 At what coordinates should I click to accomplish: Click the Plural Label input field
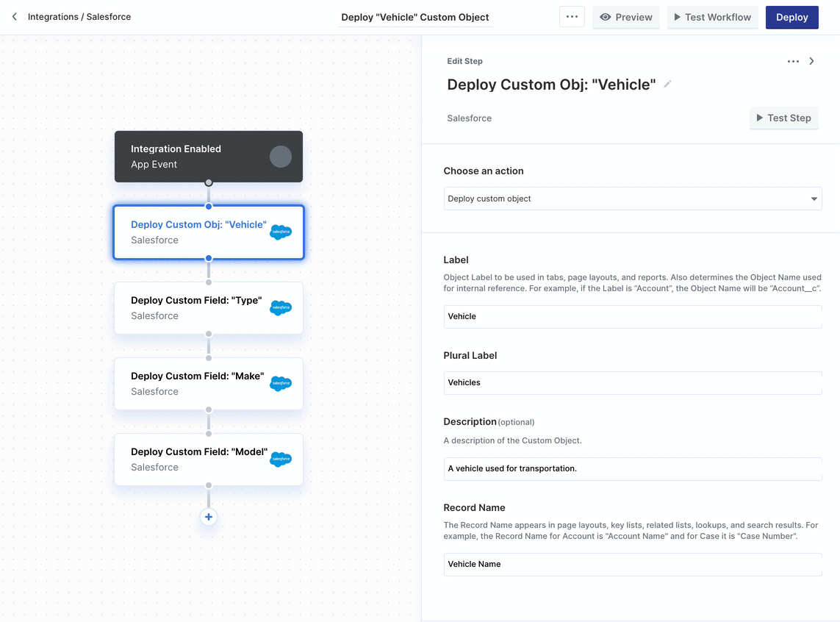[x=632, y=382]
